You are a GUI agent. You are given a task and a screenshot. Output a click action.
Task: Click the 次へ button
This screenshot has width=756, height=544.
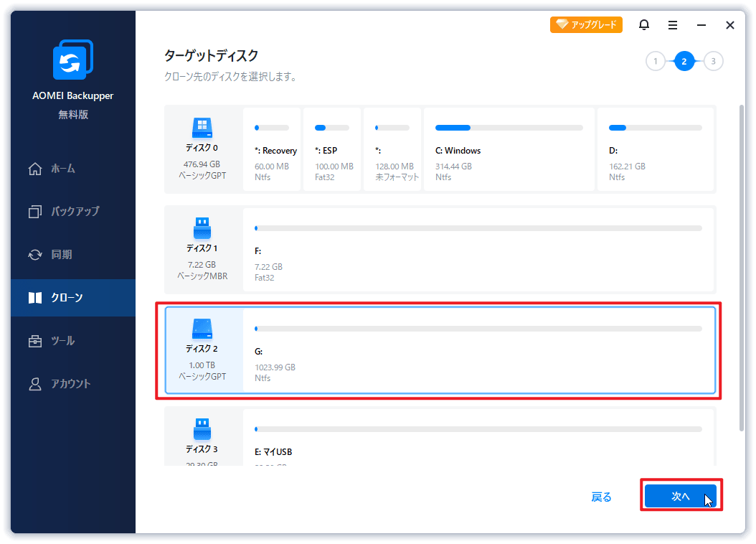[680, 496]
